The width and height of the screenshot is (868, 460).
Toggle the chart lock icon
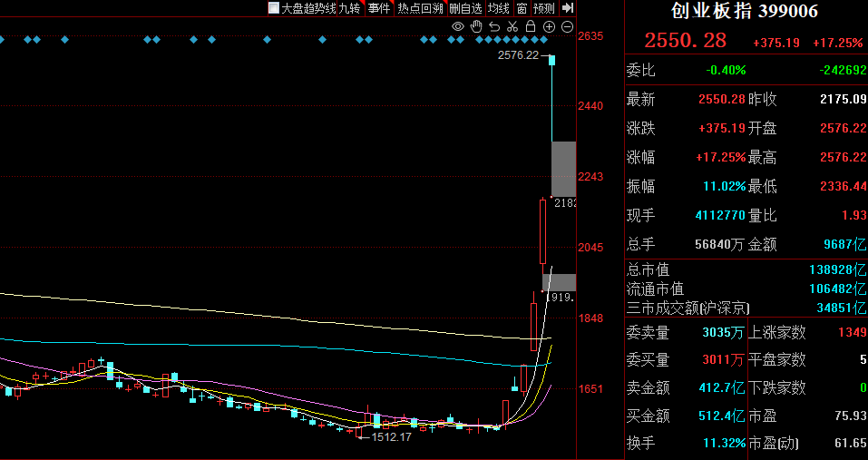point(531,26)
